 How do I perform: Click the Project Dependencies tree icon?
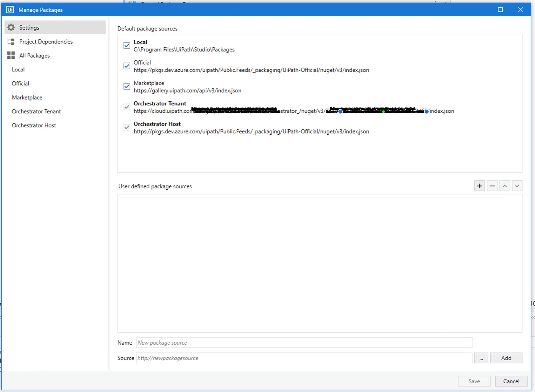pos(11,42)
